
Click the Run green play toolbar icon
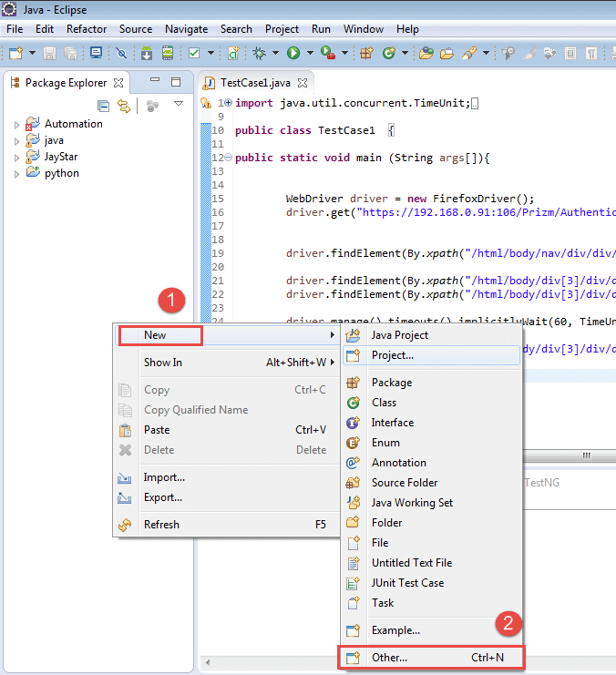click(293, 54)
